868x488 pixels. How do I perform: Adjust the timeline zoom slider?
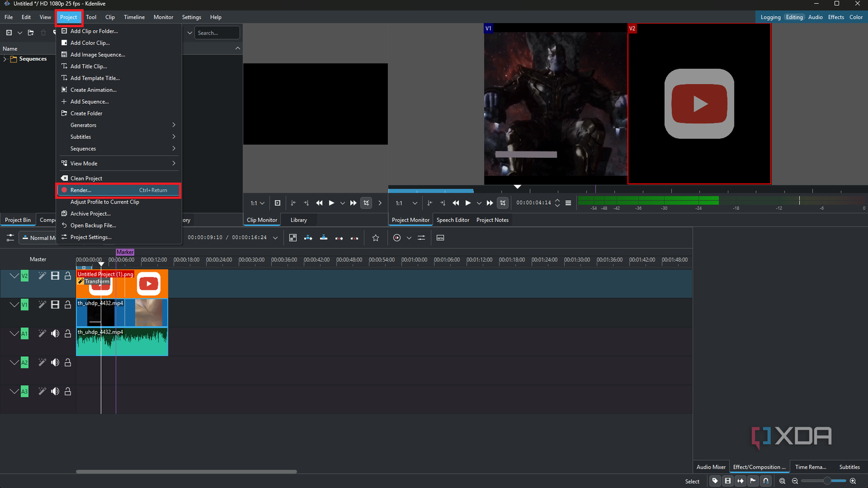[x=824, y=481]
